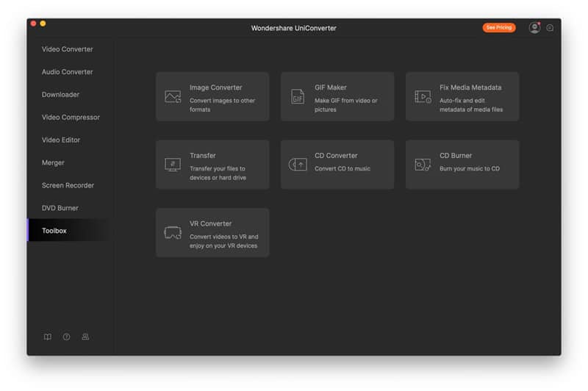Click the help question mark icon
588x391 pixels.
click(x=66, y=337)
